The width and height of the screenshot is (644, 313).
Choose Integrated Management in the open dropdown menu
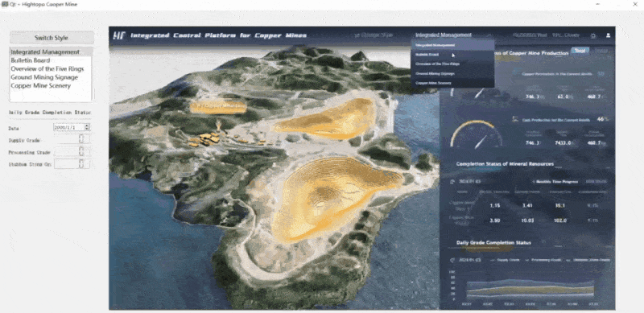point(452,45)
